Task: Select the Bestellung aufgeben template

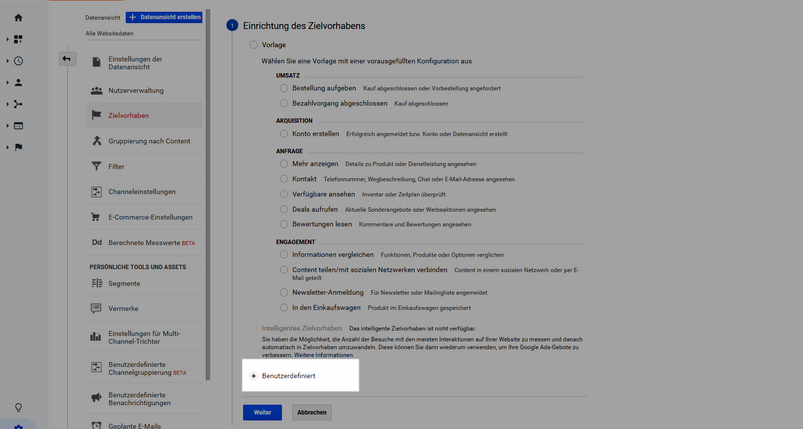Action: (x=284, y=88)
